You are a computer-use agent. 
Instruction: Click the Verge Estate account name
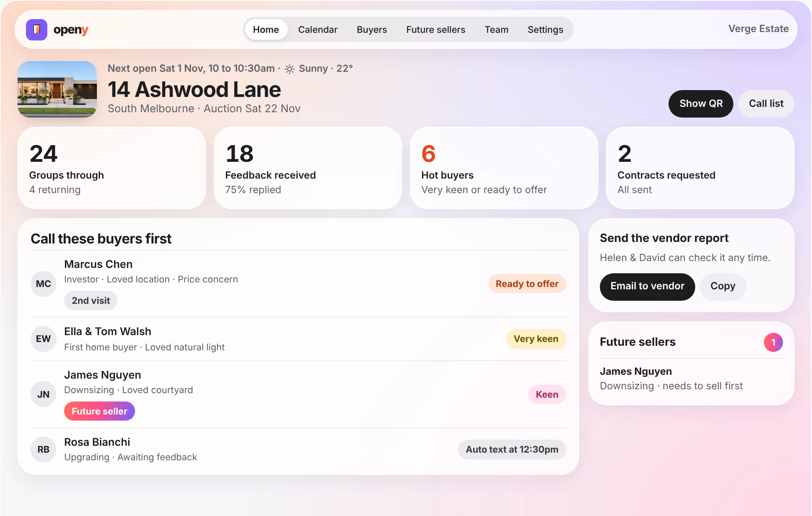tap(758, 29)
